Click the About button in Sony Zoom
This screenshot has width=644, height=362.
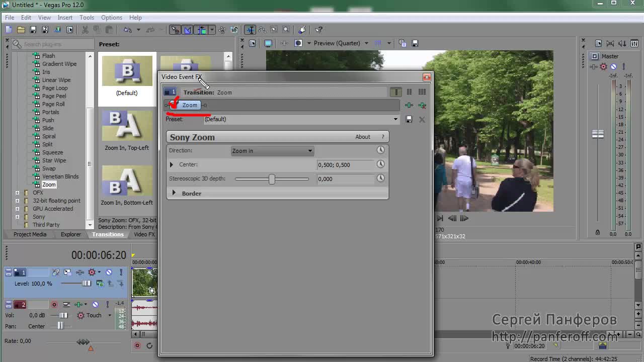[x=363, y=137]
